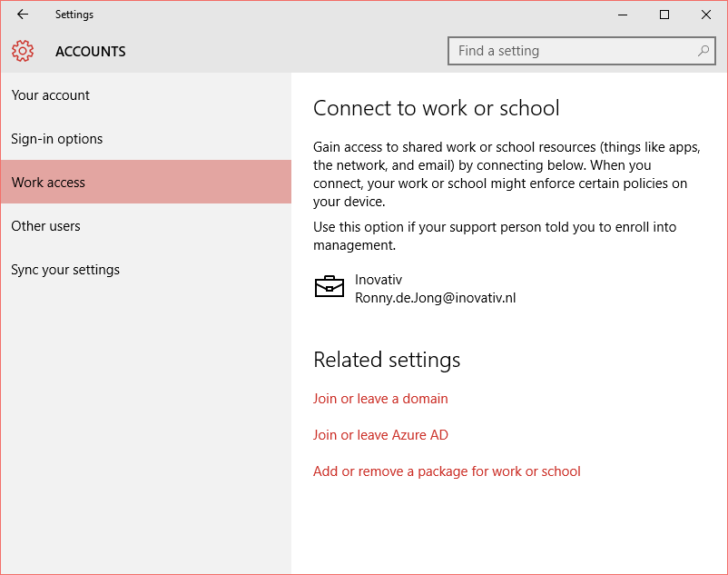
Task: Switch to Sign-in options
Action: pyautogui.click(x=54, y=138)
